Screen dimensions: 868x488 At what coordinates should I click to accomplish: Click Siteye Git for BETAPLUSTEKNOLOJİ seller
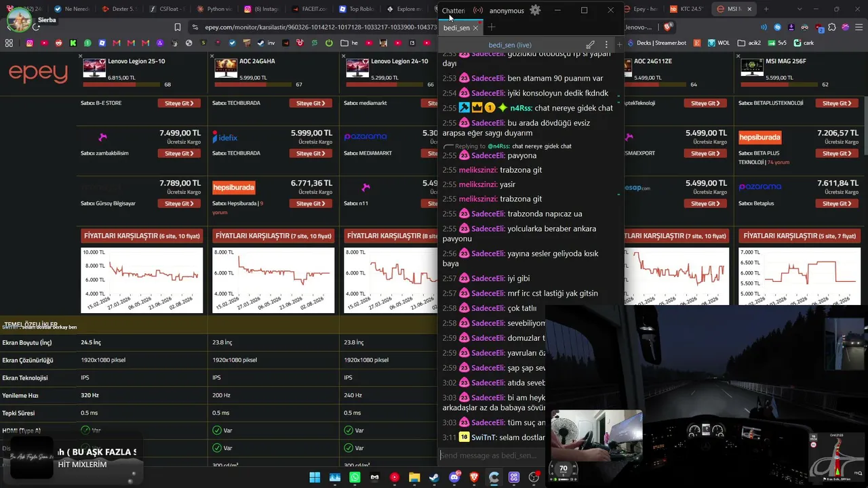837,103
